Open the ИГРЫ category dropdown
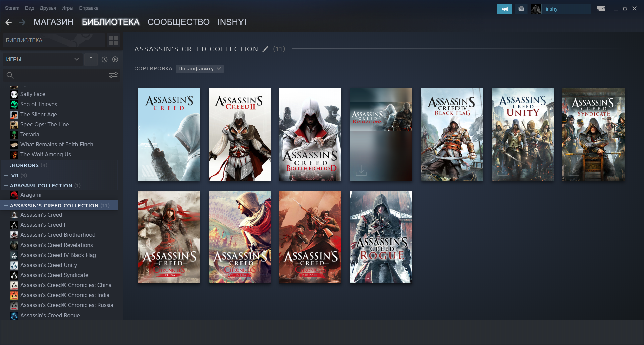The height and width of the screenshot is (345, 644). (x=43, y=59)
